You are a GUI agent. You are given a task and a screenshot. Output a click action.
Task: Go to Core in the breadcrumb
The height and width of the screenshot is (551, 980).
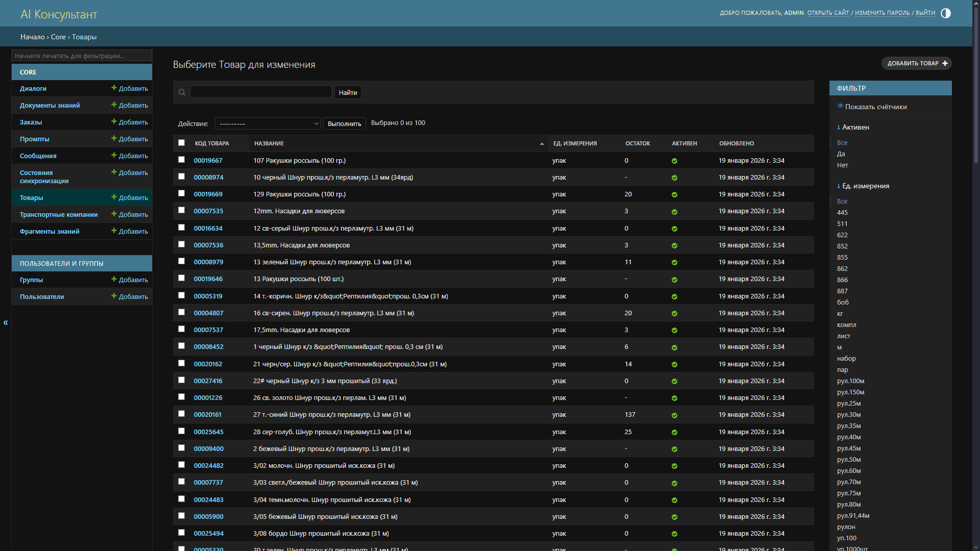58,37
